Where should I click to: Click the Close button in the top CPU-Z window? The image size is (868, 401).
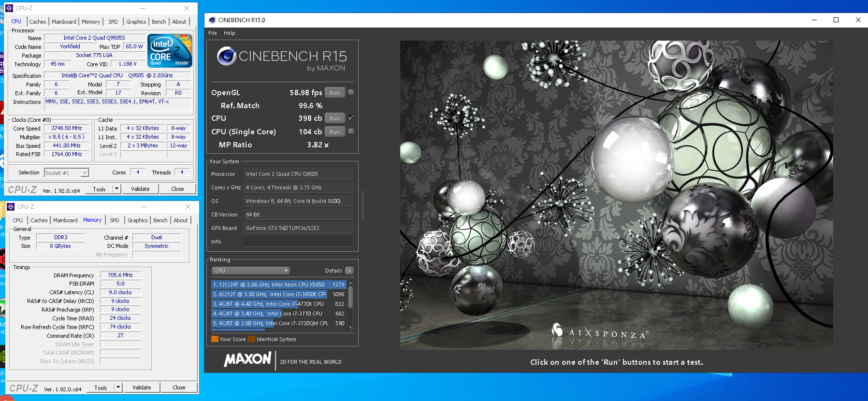click(x=177, y=189)
